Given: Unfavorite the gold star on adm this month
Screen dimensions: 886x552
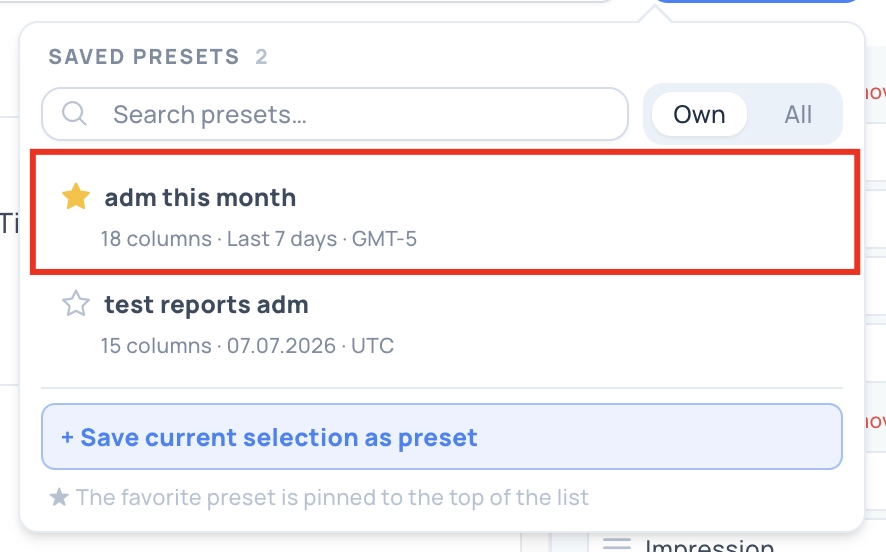Looking at the screenshot, I should coord(76,197).
